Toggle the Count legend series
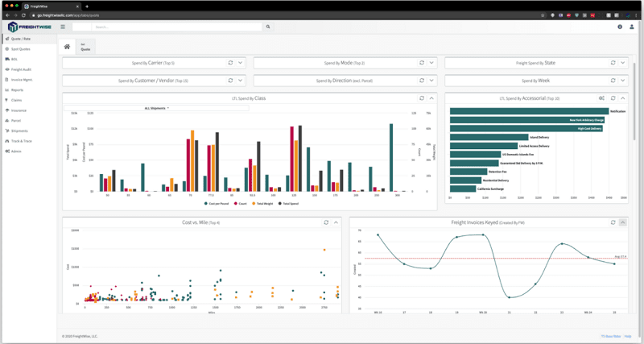 click(x=242, y=204)
